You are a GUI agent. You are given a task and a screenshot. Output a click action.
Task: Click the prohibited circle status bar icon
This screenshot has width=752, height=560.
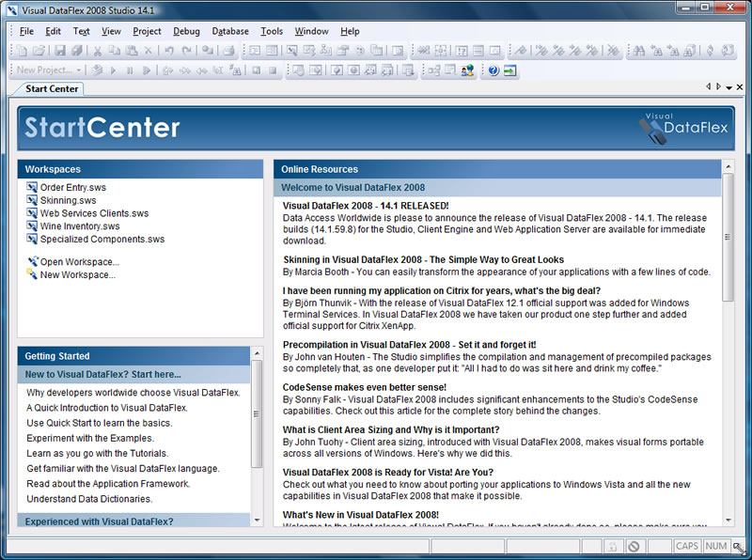(634, 547)
